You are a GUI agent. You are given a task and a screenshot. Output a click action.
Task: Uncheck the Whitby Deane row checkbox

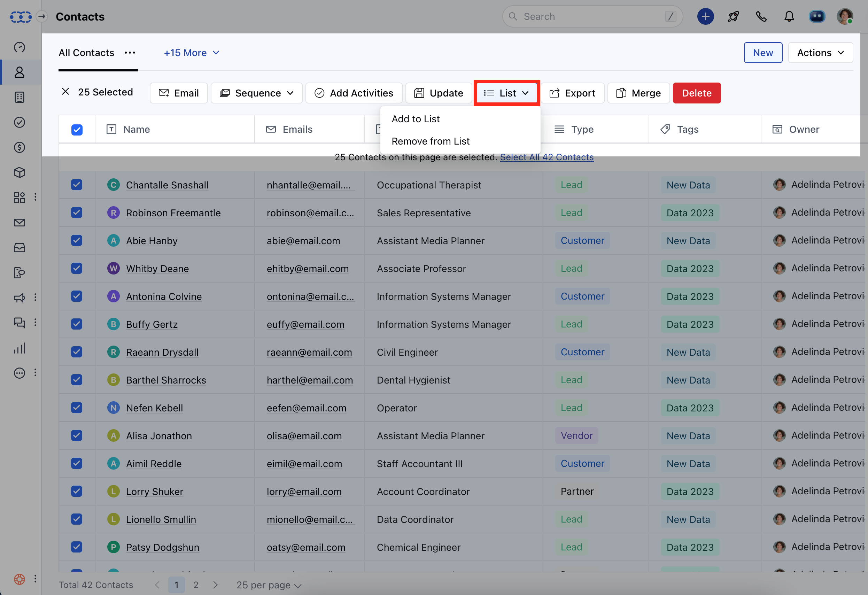[x=77, y=268]
